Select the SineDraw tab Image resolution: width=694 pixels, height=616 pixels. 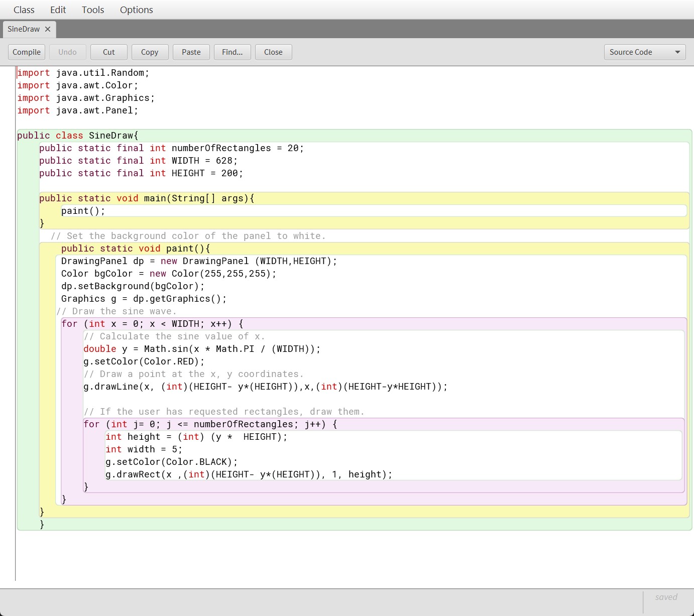pyautogui.click(x=24, y=29)
